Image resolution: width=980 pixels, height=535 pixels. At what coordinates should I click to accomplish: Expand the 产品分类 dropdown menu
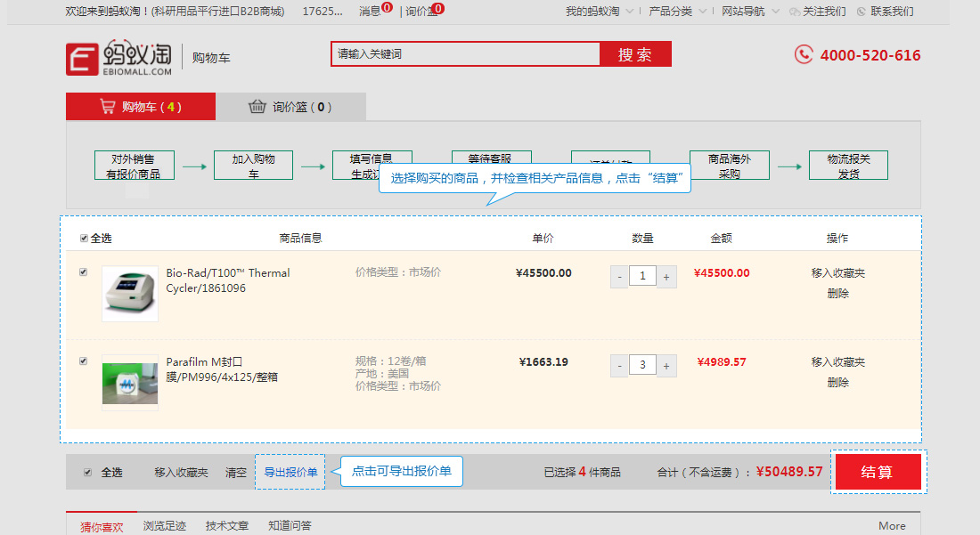point(703,12)
